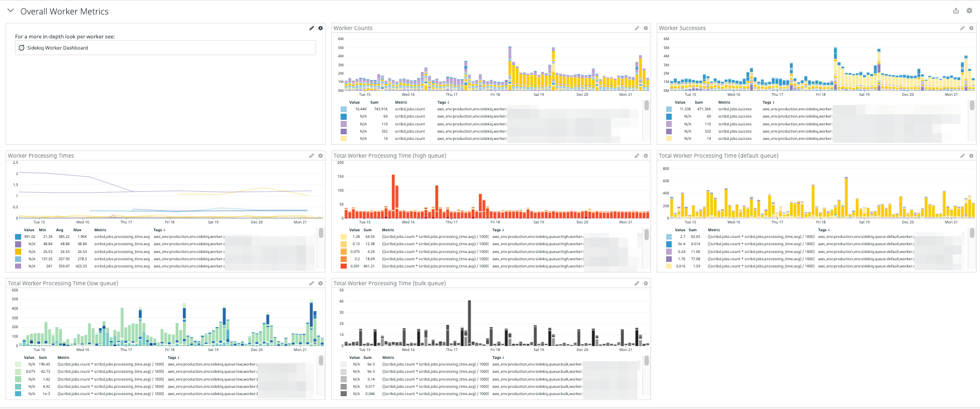The height and width of the screenshot is (409, 980).
Task: Edit the Worker Processing Times widget via the pencil icon
Action: (x=312, y=155)
